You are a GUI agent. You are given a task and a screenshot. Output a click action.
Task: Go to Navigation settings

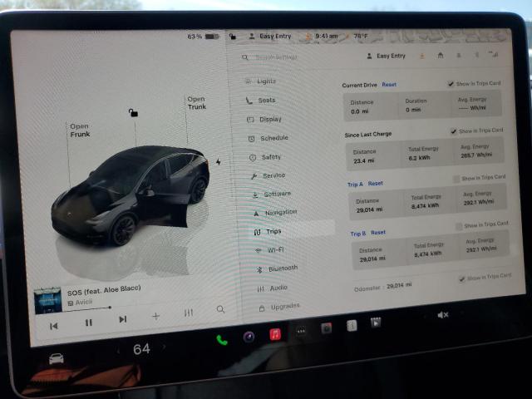click(275, 213)
